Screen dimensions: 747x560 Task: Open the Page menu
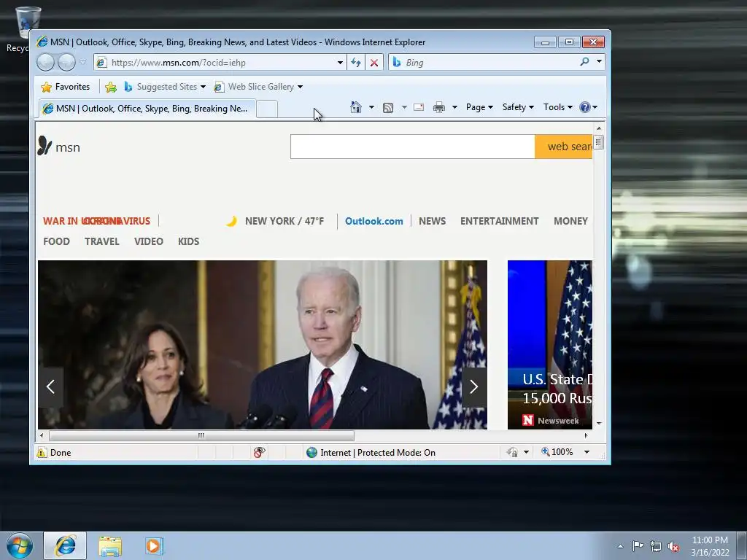[479, 107]
